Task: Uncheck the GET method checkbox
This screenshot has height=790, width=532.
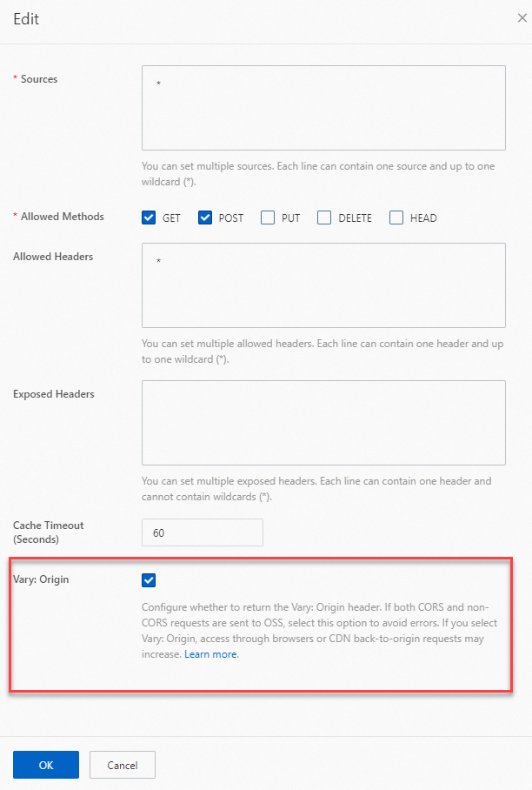Action: point(149,218)
